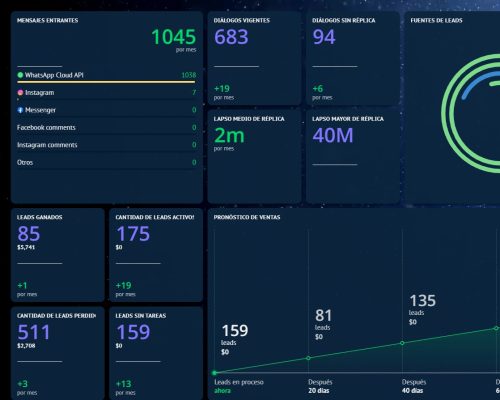
Task: Click the 'Después 40 días' axis label
Action: click(x=414, y=386)
